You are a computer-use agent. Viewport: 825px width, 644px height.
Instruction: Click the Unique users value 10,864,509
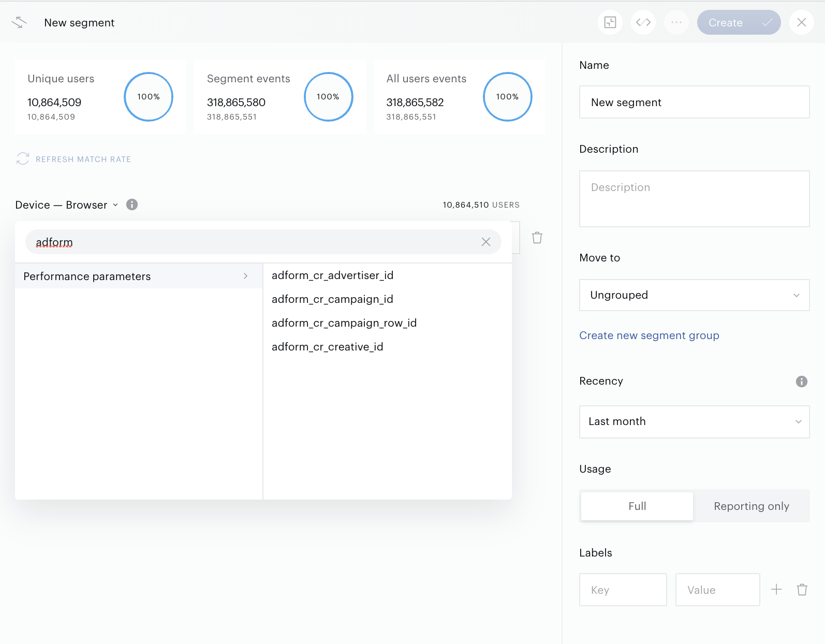(54, 103)
